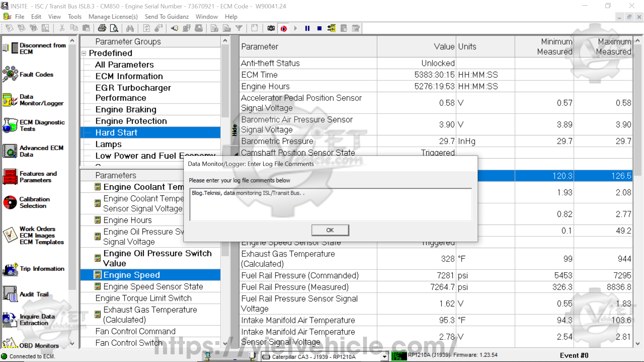644x362 pixels.
Task: Open the Tools menu
Action: tap(74, 16)
